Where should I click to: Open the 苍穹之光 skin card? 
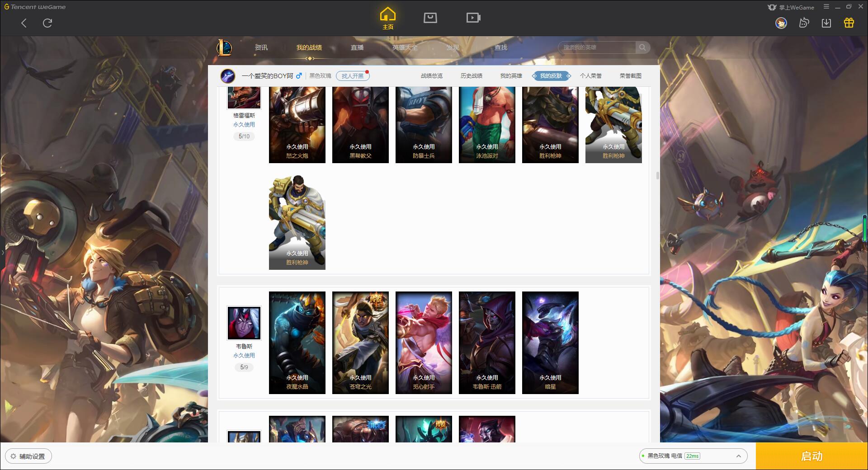pos(360,343)
